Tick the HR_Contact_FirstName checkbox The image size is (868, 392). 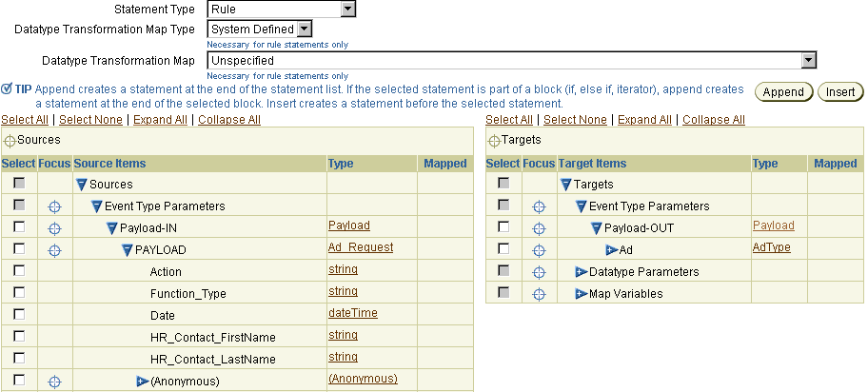coord(19,336)
